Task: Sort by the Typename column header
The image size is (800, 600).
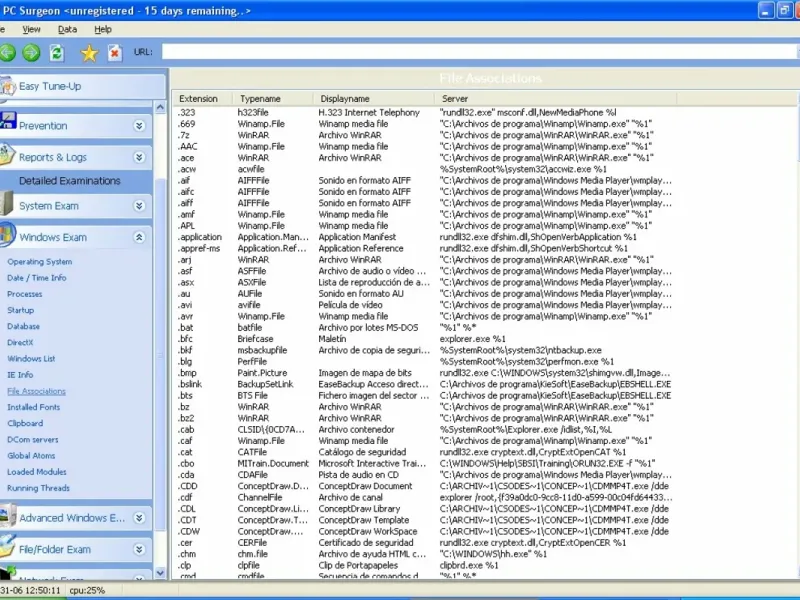Action: [x=273, y=98]
